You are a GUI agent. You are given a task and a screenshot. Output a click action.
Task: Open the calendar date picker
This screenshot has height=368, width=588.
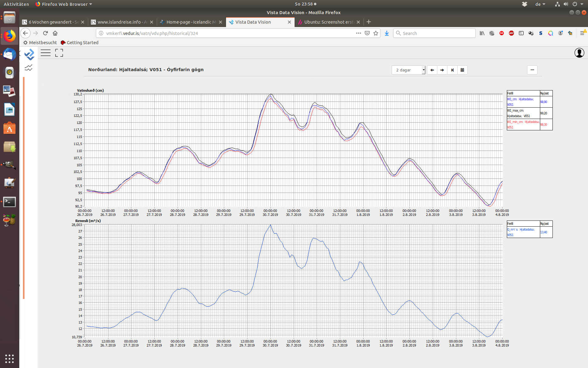462,70
